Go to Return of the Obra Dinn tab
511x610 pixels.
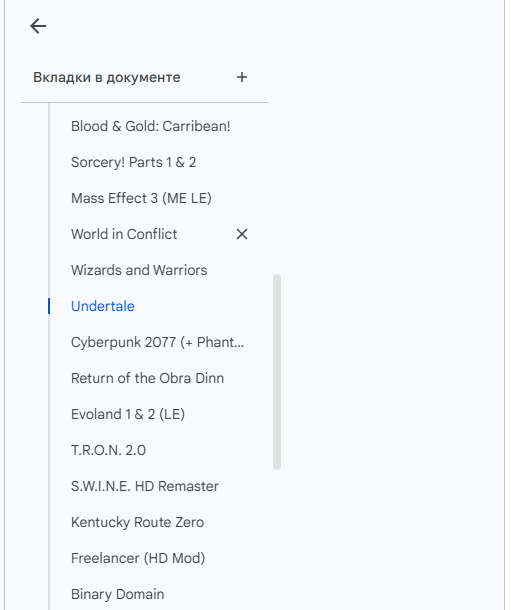pos(147,378)
